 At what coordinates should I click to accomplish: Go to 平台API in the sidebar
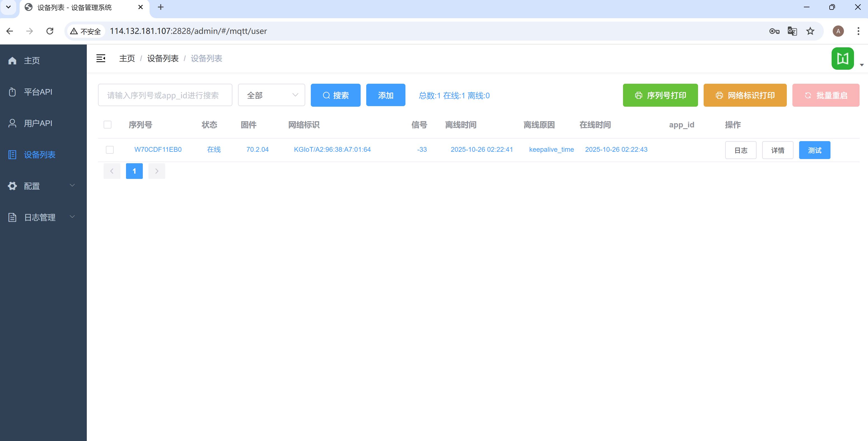[38, 92]
